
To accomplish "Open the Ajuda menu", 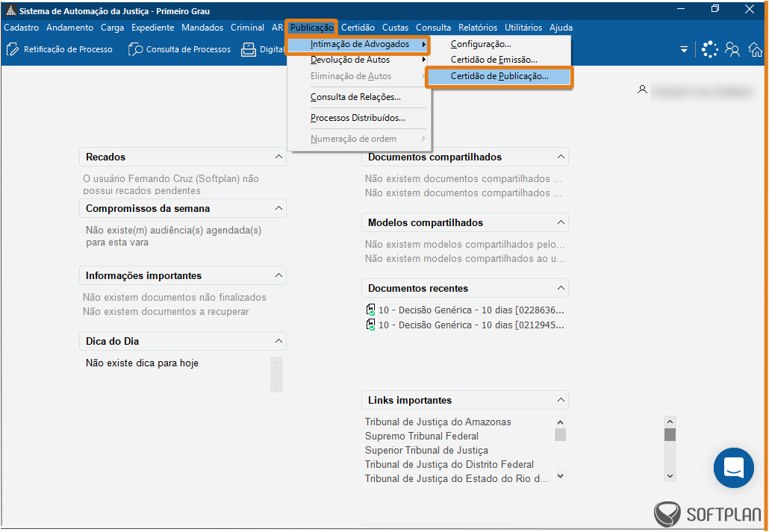I will [561, 28].
